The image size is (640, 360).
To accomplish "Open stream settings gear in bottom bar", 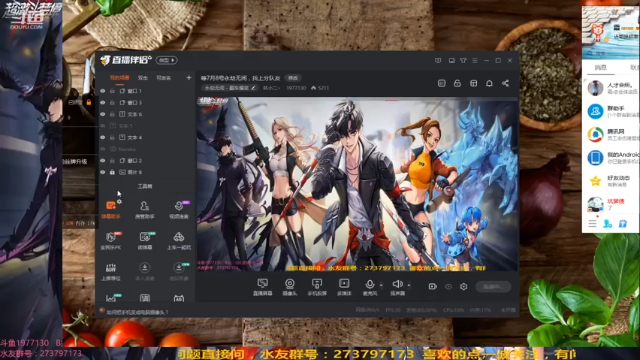I will coord(463,287).
